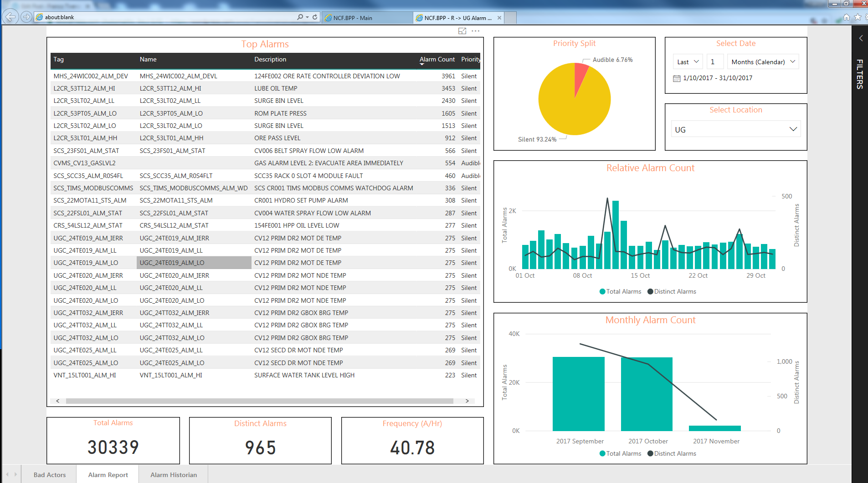Close the UG Alarm browser tab
868x483 pixels.
pyautogui.click(x=499, y=18)
